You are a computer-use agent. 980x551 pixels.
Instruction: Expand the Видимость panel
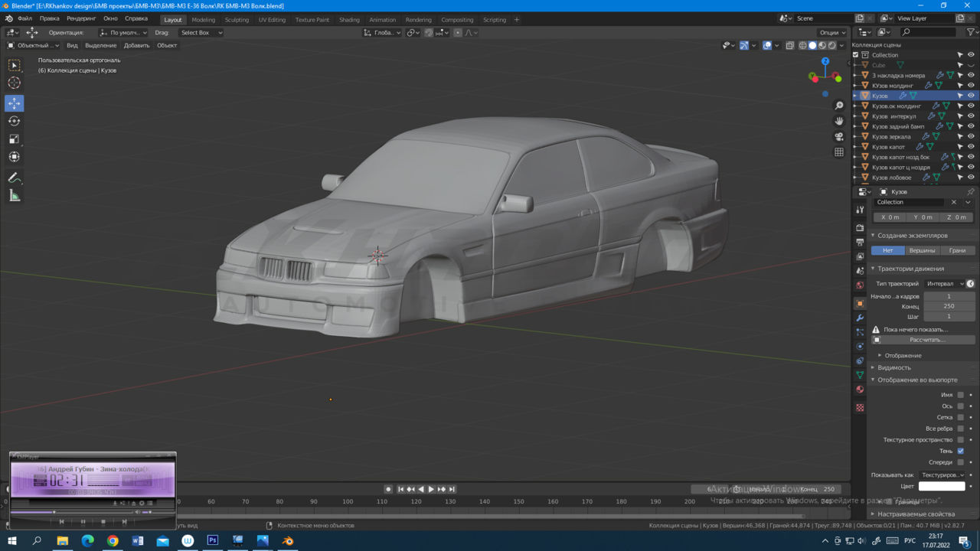pyautogui.click(x=894, y=367)
